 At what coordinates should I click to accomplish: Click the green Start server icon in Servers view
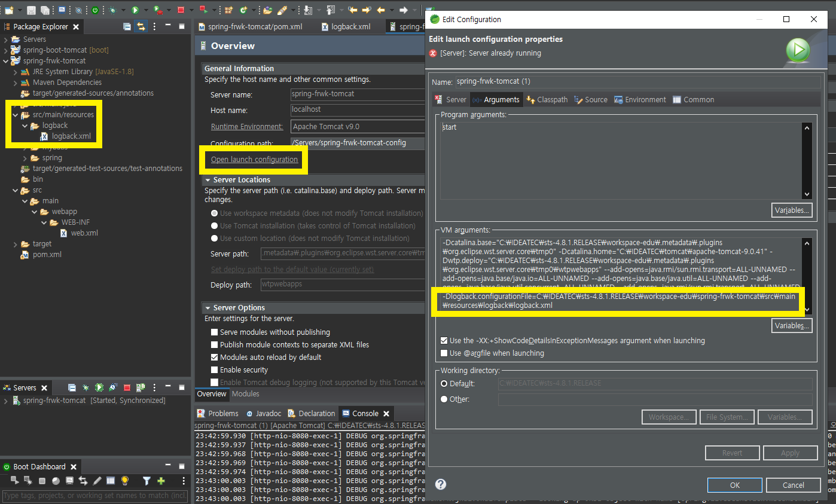click(x=99, y=387)
